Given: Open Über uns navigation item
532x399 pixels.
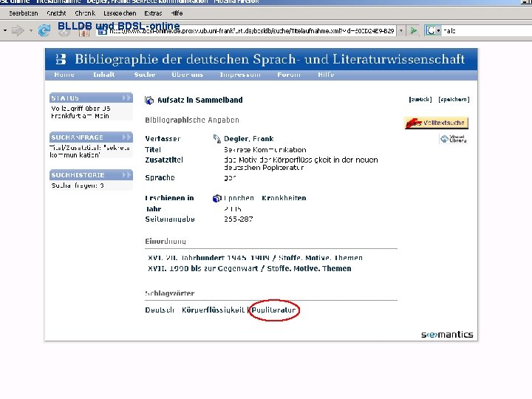Looking at the screenshot, I should pos(187,75).
